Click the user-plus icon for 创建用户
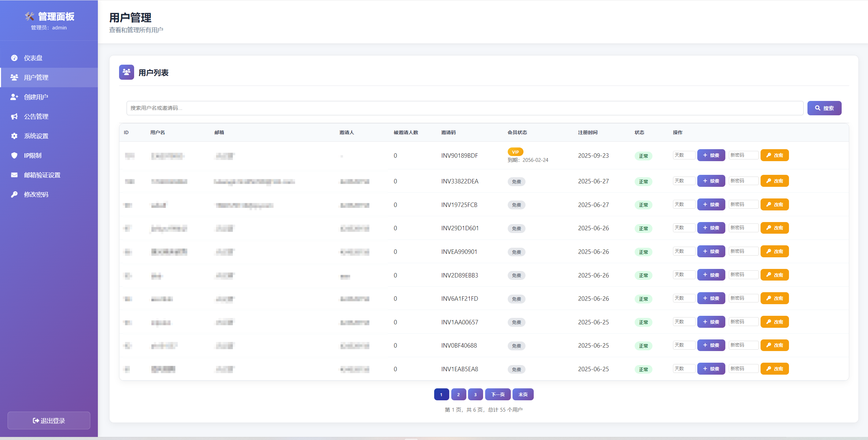 tap(14, 97)
